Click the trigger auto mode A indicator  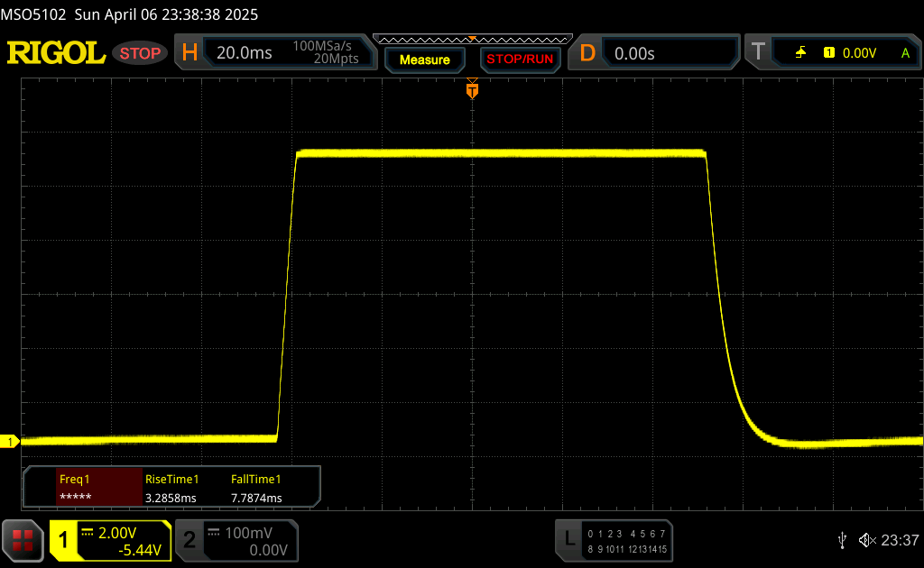point(906,53)
